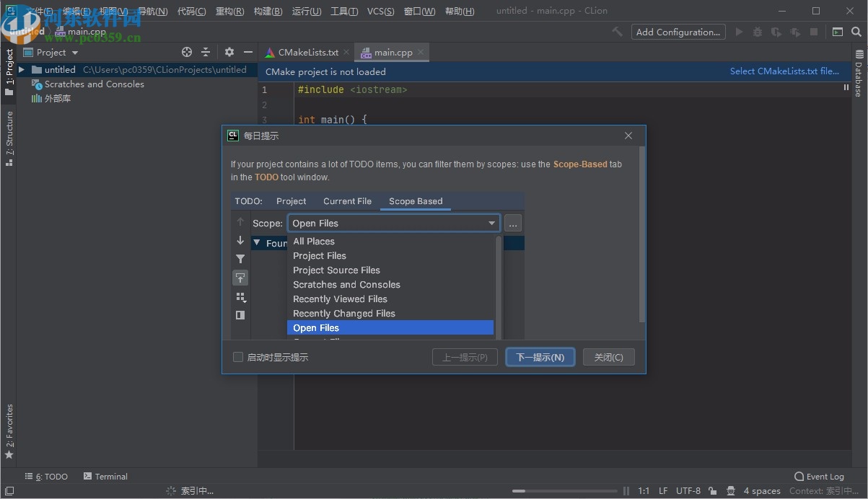The image size is (868, 499).
Task: Toggle autoscroll to source in the dialog
Action: coord(240,278)
